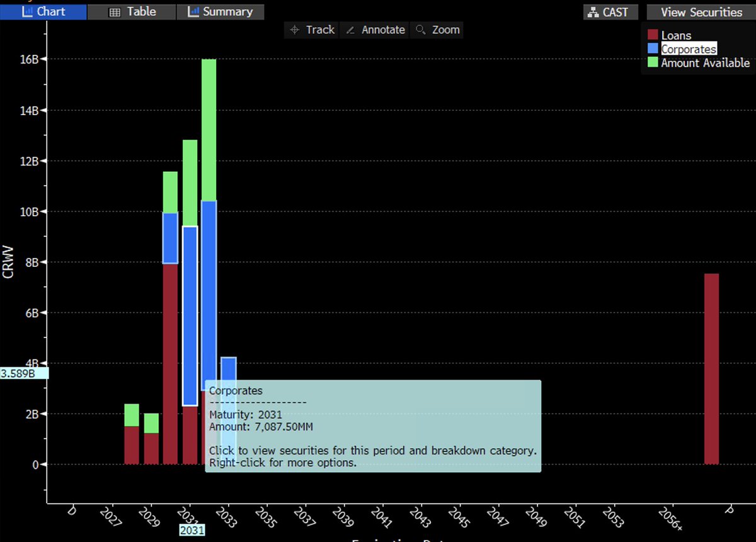Select the red Loans segment of the 2029 bar
Screen dimensions: 756x542
(x=151, y=449)
